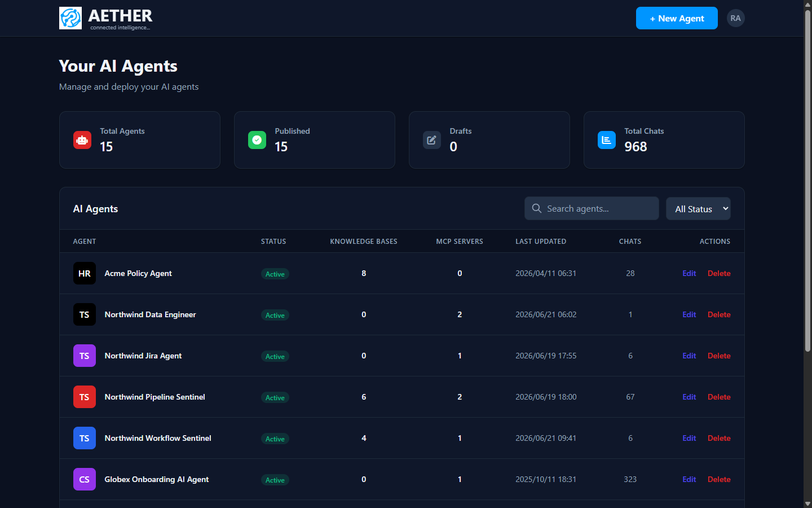Click the page vertical scrollbar thumb
Viewport: 812px width, 508px height.
[807, 181]
